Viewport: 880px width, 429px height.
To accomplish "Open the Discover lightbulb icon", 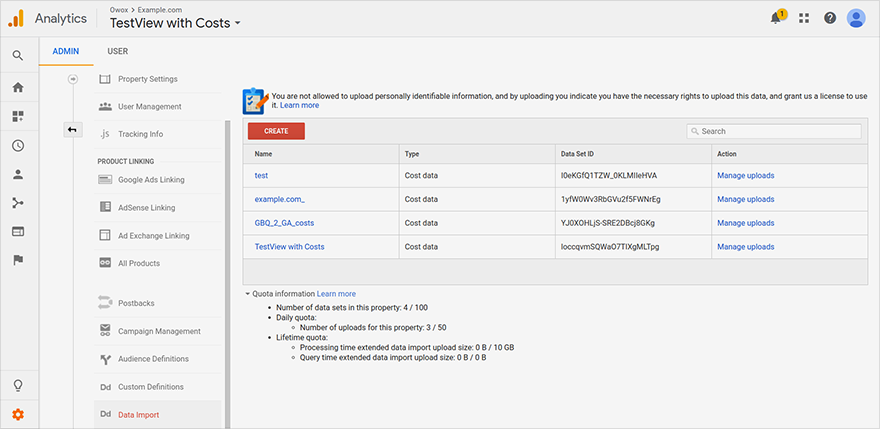I will pyautogui.click(x=18, y=386).
